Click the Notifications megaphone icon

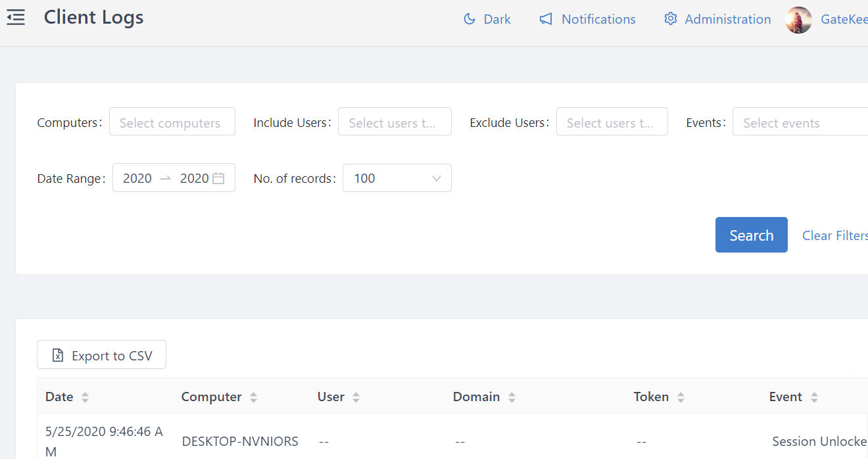click(546, 19)
